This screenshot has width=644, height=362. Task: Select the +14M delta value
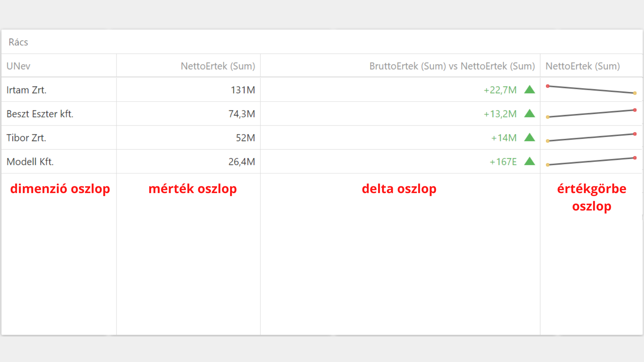pyautogui.click(x=503, y=138)
